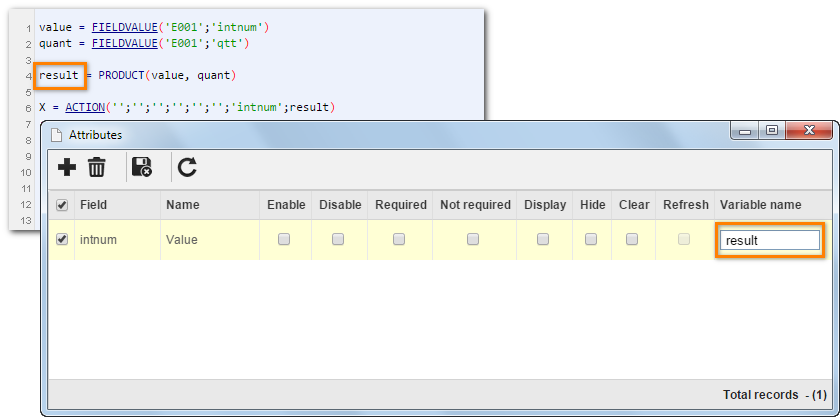
Task: Tick the Enable checkbox for intnum
Action: click(284, 240)
